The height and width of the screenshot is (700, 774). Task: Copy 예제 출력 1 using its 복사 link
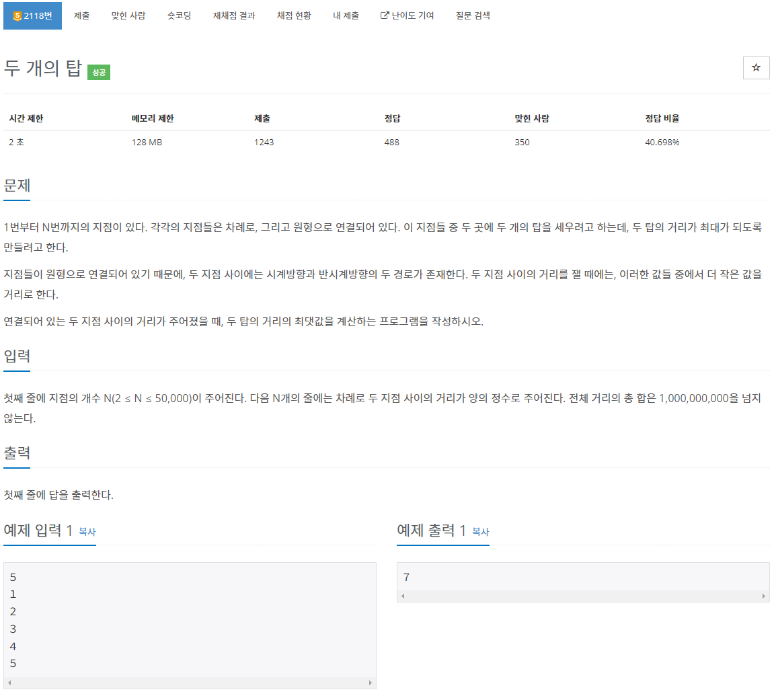pyautogui.click(x=480, y=532)
